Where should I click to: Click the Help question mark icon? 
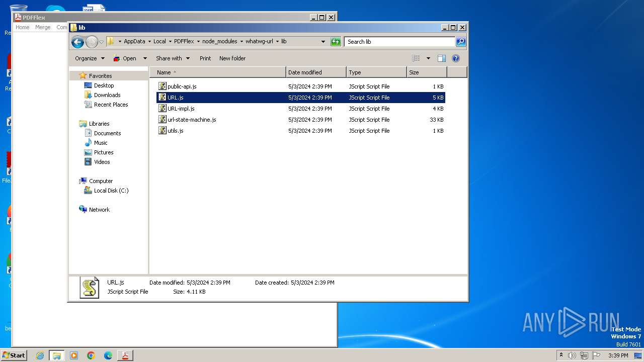tap(456, 58)
